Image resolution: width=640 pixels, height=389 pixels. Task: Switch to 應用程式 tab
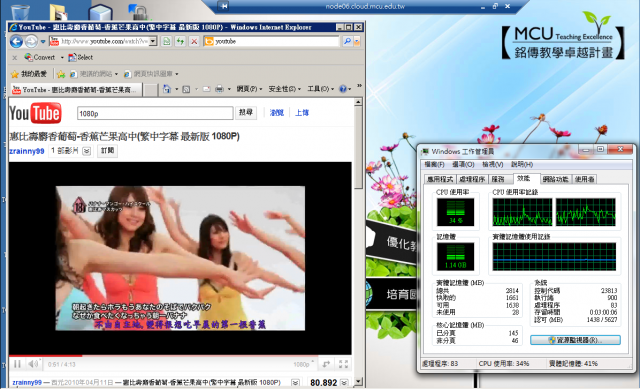pyautogui.click(x=440, y=179)
